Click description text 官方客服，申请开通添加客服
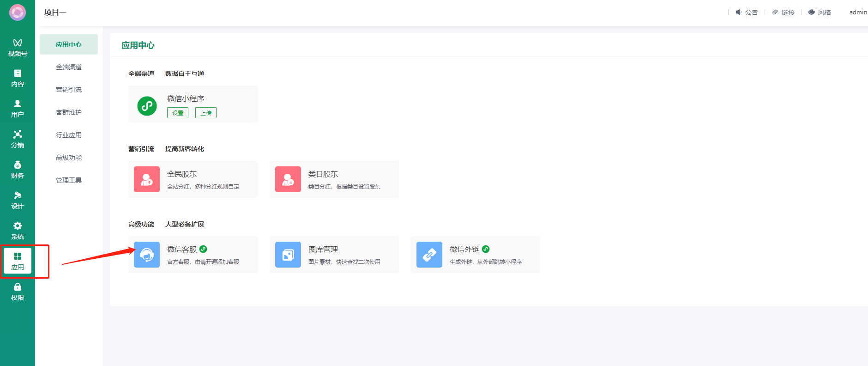This screenshot has height=366, width=868. (x=203, y=262)
